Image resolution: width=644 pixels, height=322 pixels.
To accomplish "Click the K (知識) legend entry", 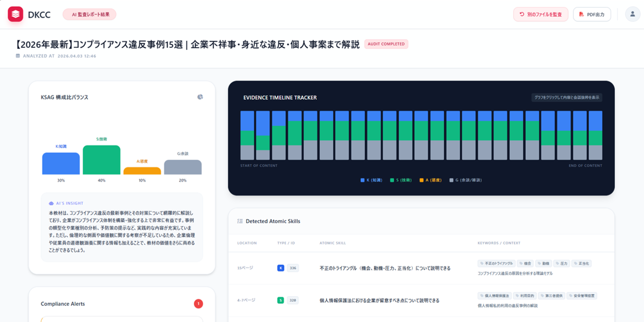I will (371, 180).
